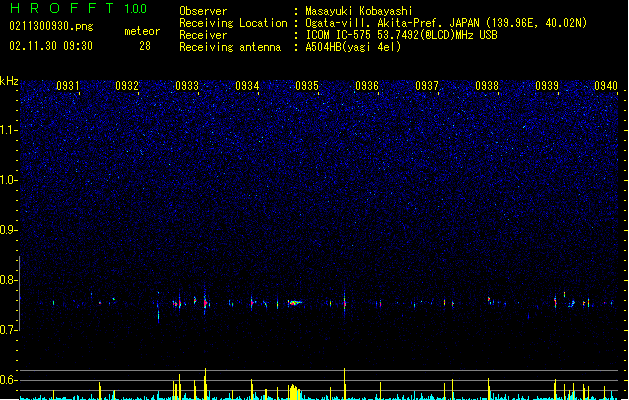This screenshot has width=629, height=400.
Task: Click the 0933 time marker
Action: click(x=187, y=86)
